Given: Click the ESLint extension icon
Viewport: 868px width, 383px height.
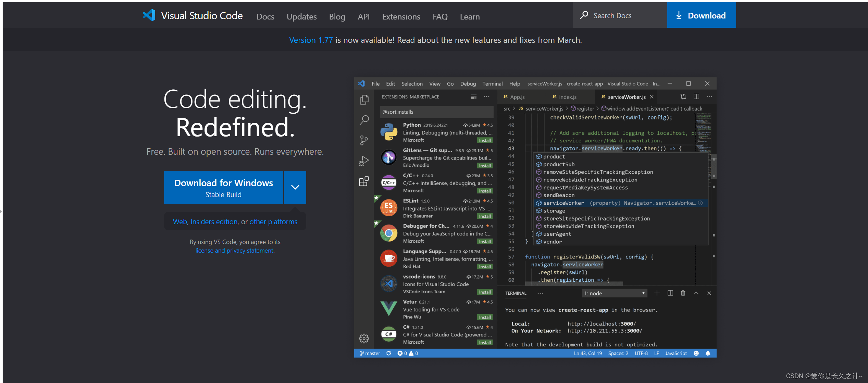Looking at the screenshot, I should coord(389,208).
